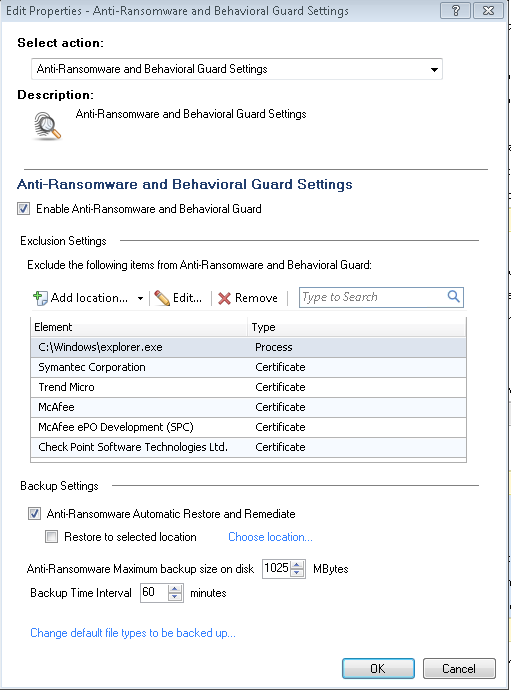Screen dimensions: 511x690
Task: Select the Symantec Corporation certificate row
Action: pyautogui.click(x=248, y=367)
